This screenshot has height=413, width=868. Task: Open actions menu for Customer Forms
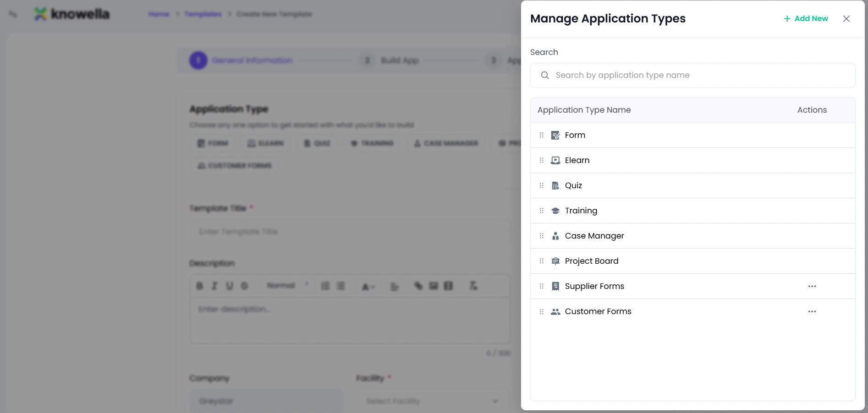[x=812, y=311]
